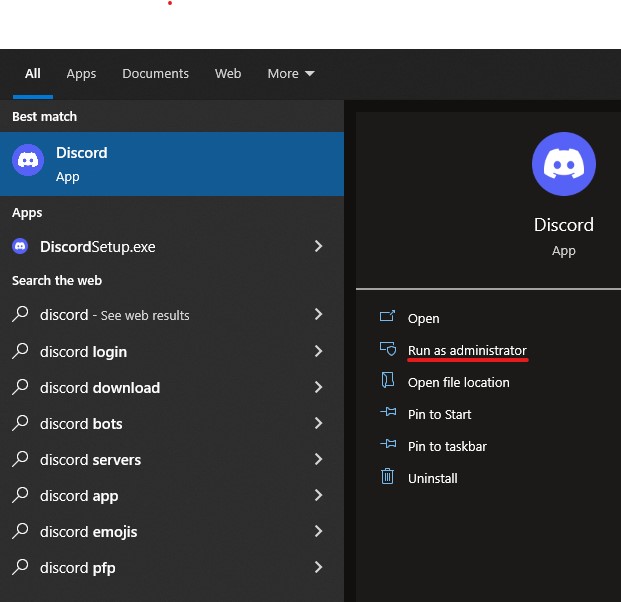Click search icon next to 'discord pfp'
Screen dimensions: 621x602
pyautogui.click(x=20, y=567)
